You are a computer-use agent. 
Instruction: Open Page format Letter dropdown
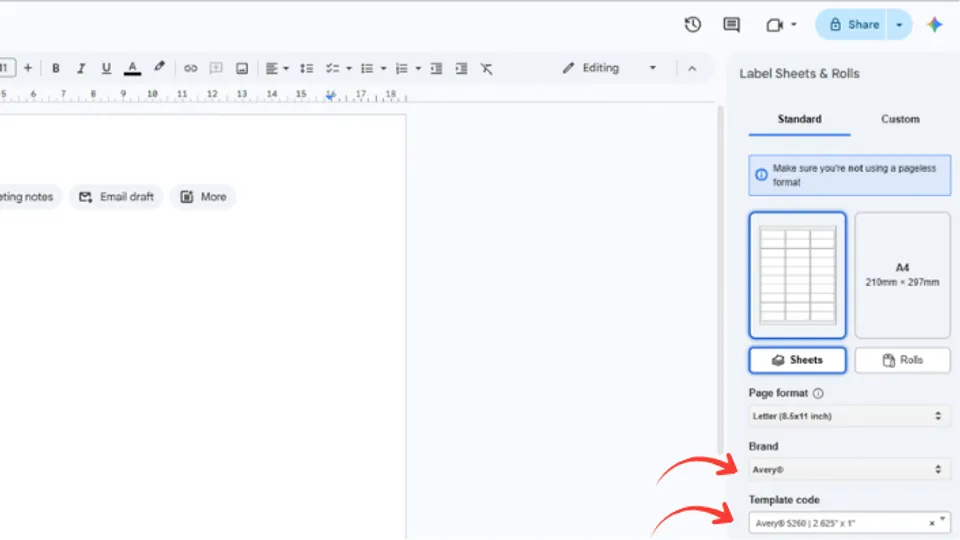pyautogui.click(x=849, y=416)
